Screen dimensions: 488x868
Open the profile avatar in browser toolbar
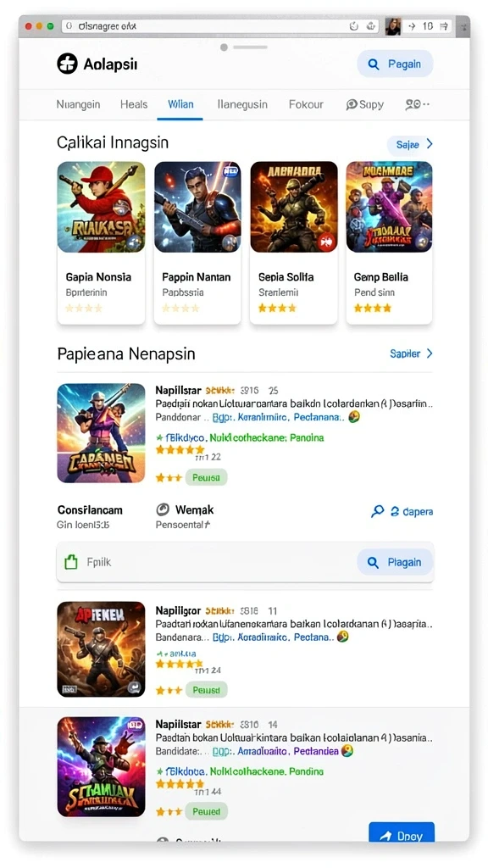click(x=393, y=26)
